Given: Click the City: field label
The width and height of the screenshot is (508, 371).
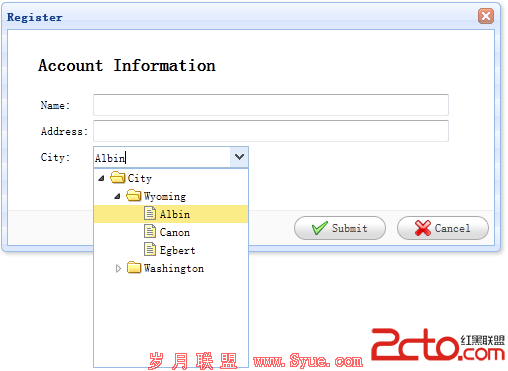Looking at the screenshot, I should [x=55, y=157].
